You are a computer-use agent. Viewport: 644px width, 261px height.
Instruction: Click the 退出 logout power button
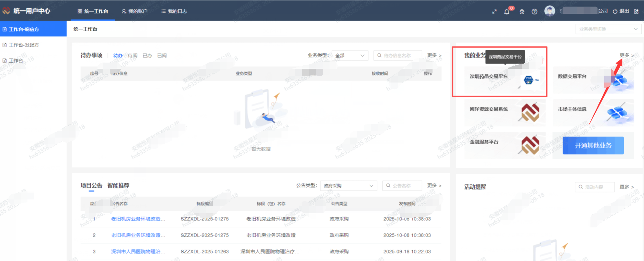point(621,11)
